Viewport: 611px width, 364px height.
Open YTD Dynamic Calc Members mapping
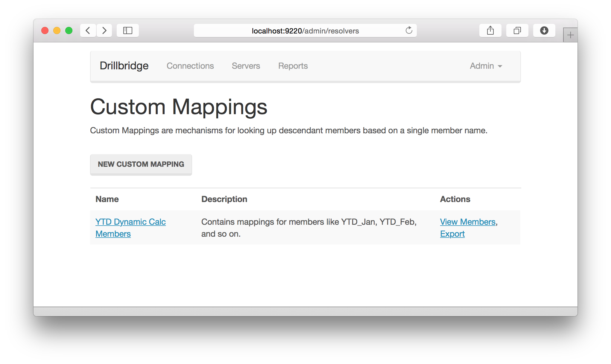(130, 228)
